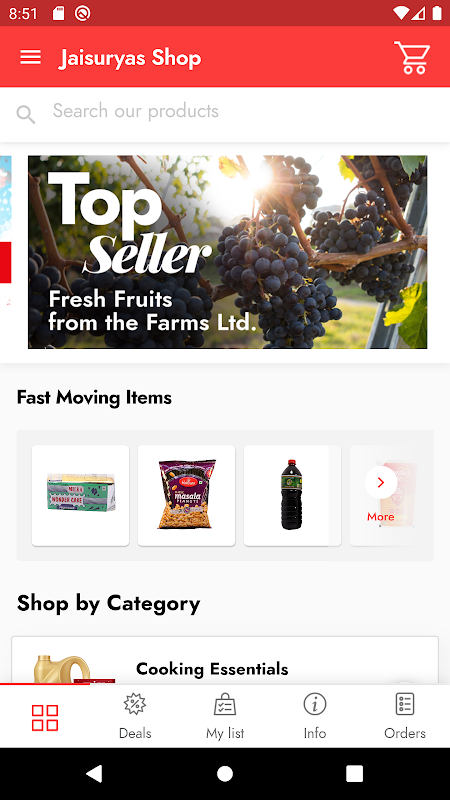Switch to the Deals tab
Viewport: 450px width, 800px height.
[135, 716]
